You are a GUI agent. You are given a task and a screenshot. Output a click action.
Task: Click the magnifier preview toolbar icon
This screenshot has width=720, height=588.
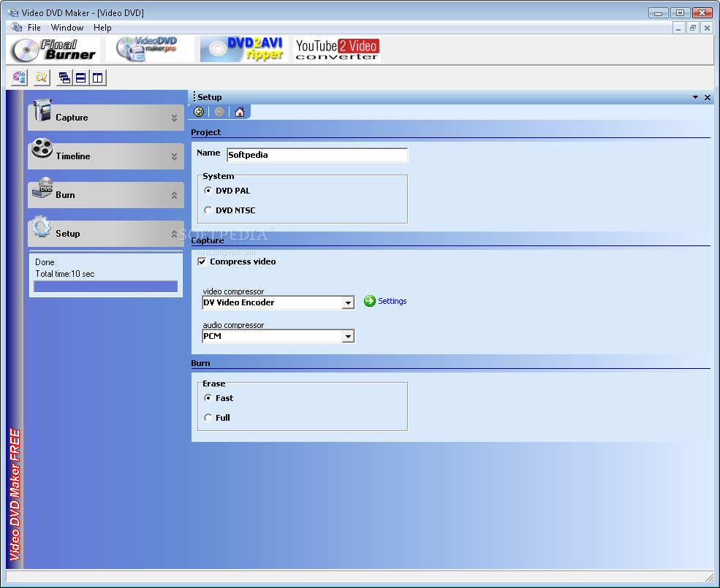point(42,77)
